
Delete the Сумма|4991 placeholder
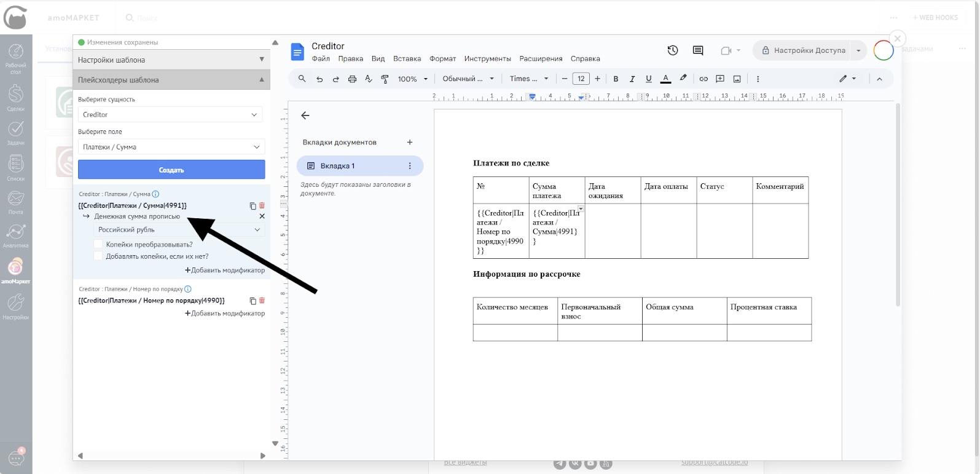[262, 205]
